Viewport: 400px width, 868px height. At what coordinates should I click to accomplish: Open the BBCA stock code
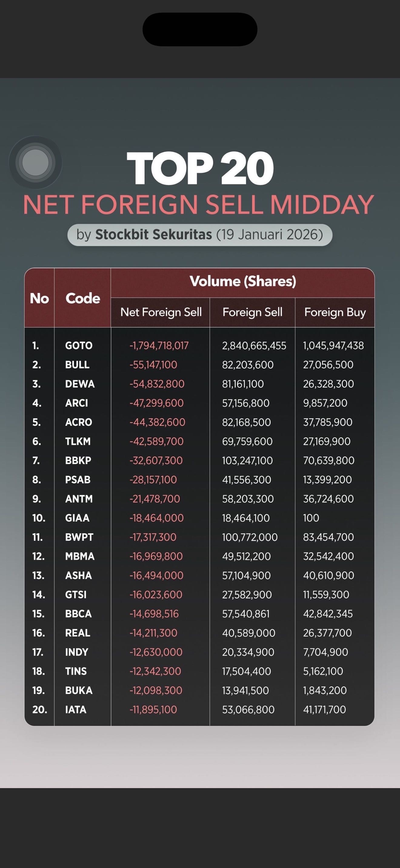78,614
